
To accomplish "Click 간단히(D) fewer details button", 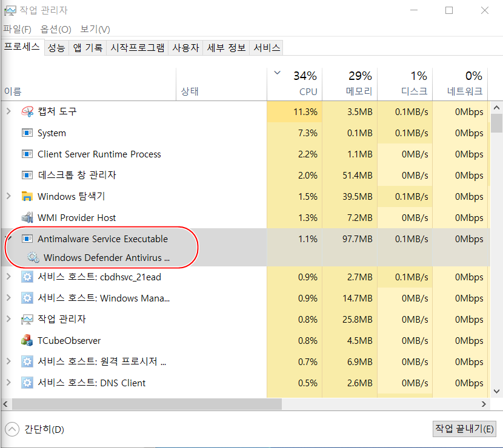I will pos(35,429).
